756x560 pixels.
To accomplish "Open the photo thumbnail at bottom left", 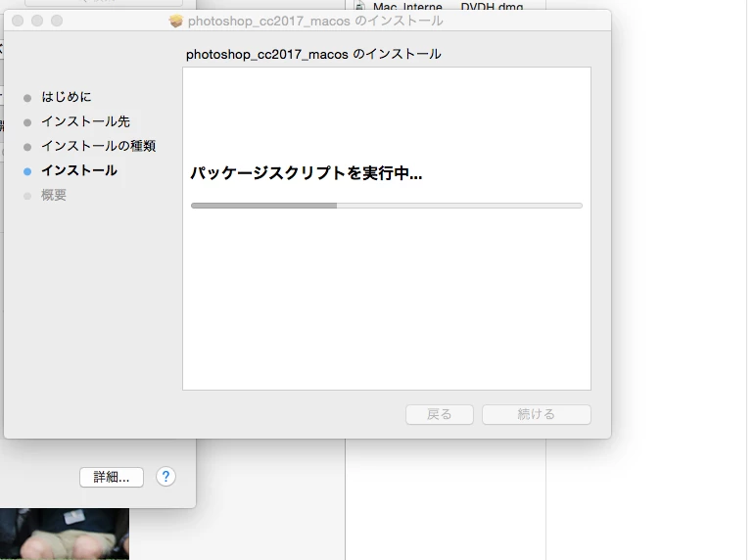I will [64, 534].
